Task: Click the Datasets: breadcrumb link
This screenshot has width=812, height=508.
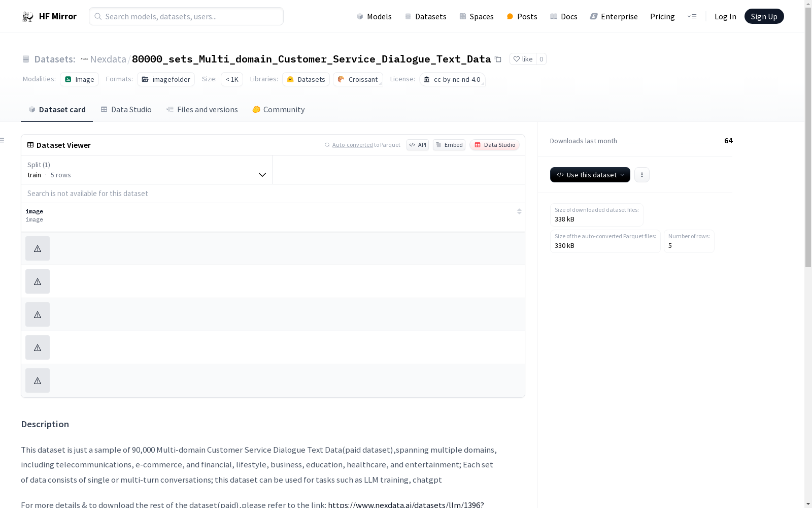Action: click(x=54, y=59)
